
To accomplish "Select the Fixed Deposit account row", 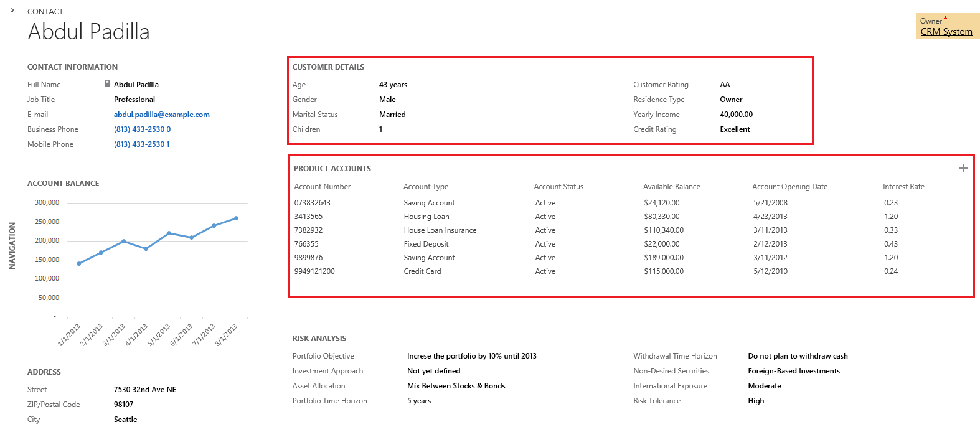I will coord(426,244).
